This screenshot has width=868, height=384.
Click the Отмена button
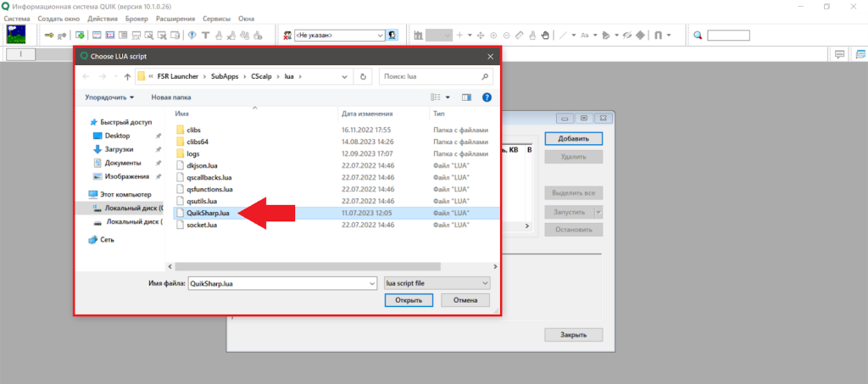pyautogui.click(x=465, y=300)
